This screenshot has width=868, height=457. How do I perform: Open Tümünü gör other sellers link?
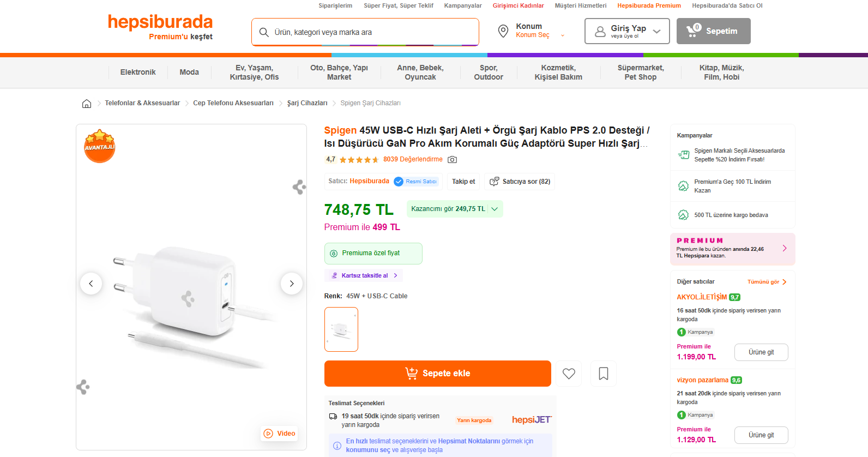tap(767, 282)
